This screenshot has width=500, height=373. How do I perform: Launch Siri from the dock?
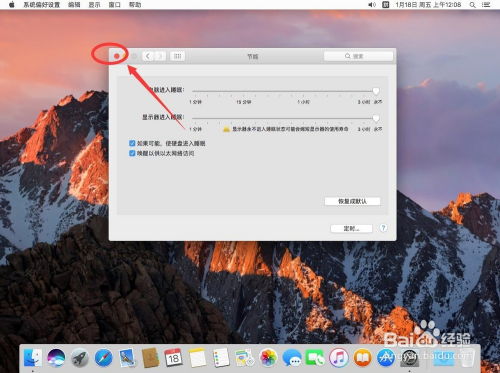(56, 358)
